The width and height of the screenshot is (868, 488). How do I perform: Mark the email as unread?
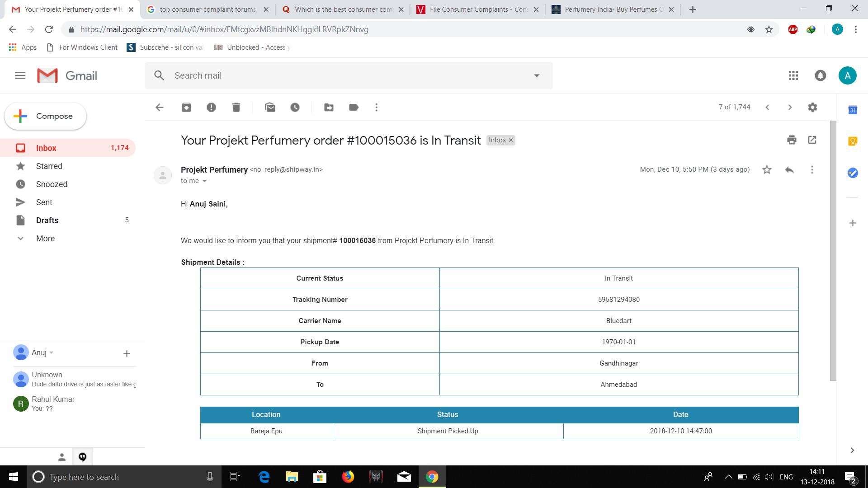[x=270, y=107]
